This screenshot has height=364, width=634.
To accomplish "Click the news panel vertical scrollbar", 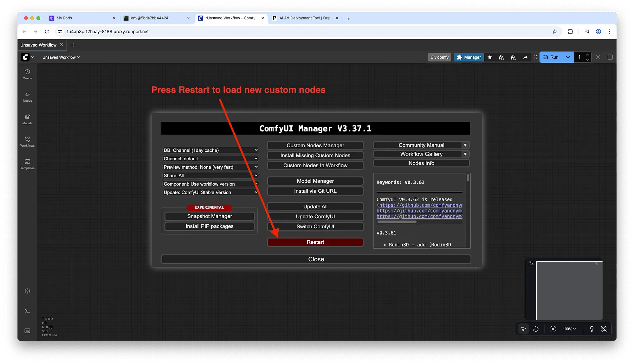I will pyautogui.click(x=468, y=178).
